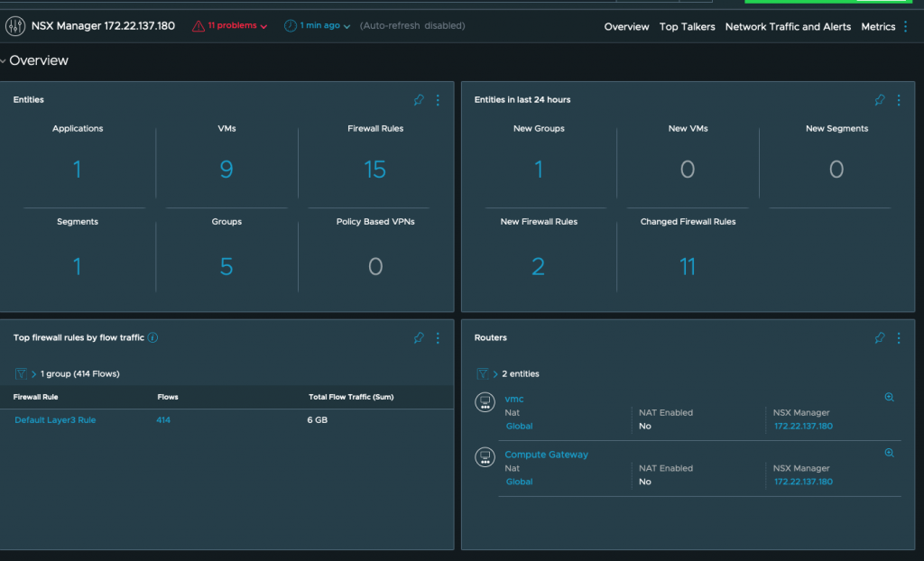Click the Firewall Rules count 15

(x=375, y=170)
